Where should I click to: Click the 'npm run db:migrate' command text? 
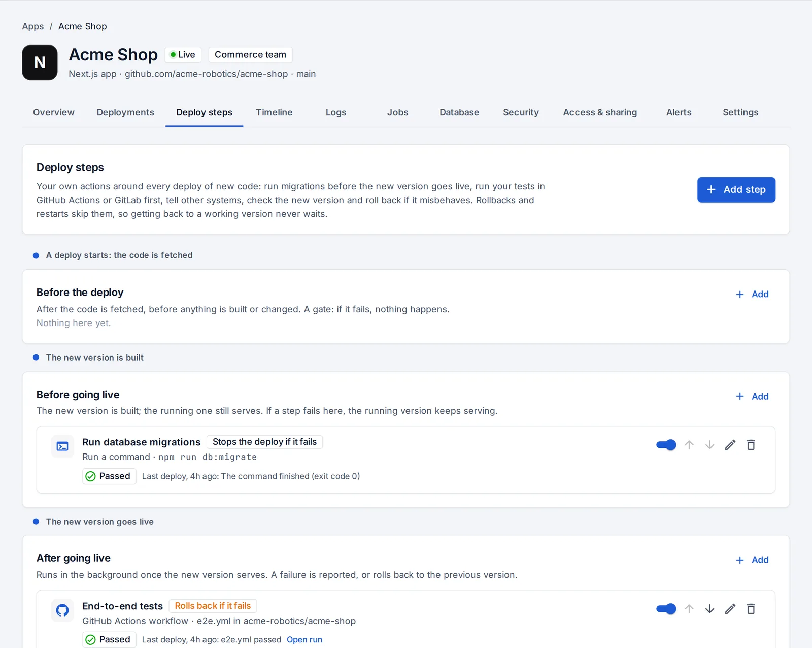pos(208,457)
